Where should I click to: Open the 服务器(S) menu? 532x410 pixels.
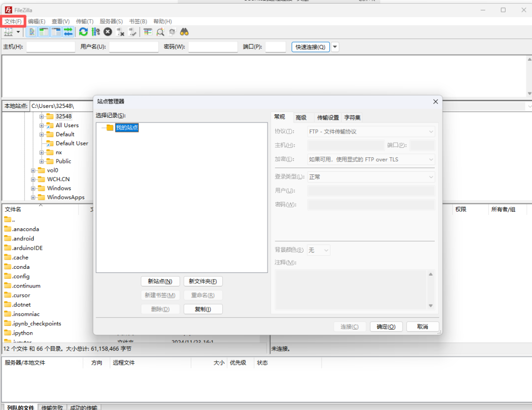(x=111, y=21)
